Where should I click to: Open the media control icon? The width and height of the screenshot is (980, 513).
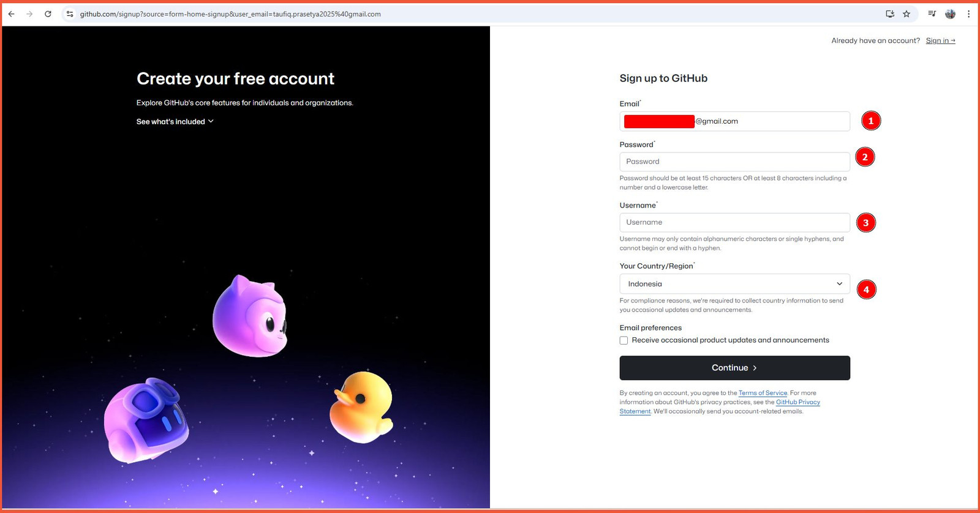[x=932, y=13]
